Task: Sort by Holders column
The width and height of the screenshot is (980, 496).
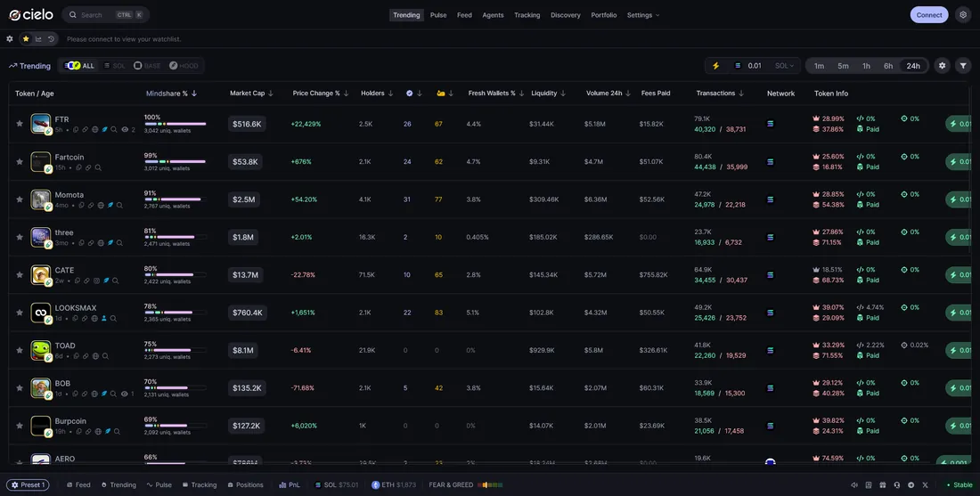Action: point(377,94)
